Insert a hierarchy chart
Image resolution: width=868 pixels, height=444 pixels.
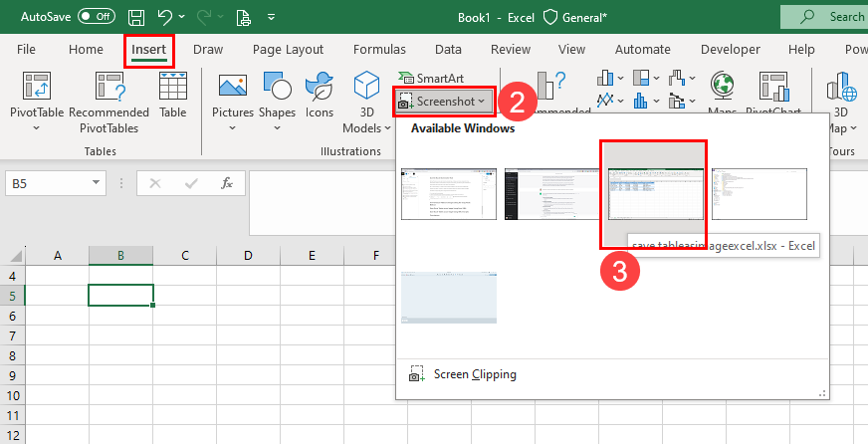click(x=641, y=78)
